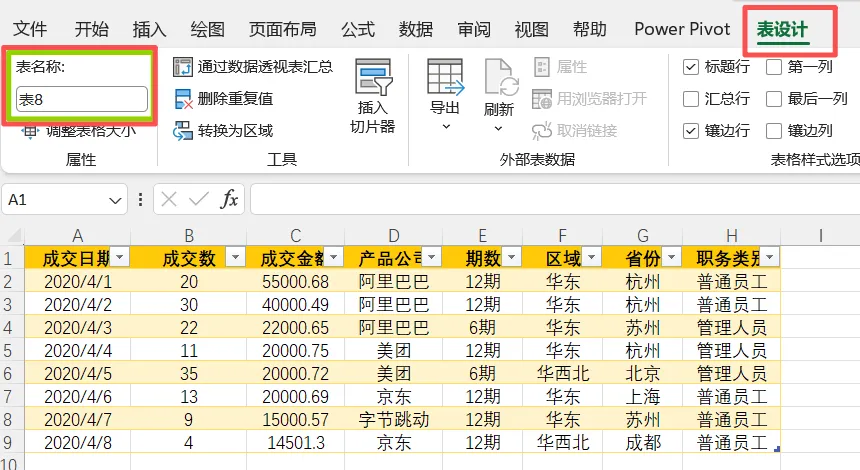Screen dimensions: 860x470
Task: Select cell with 55000.68
Action: (295, 281)
